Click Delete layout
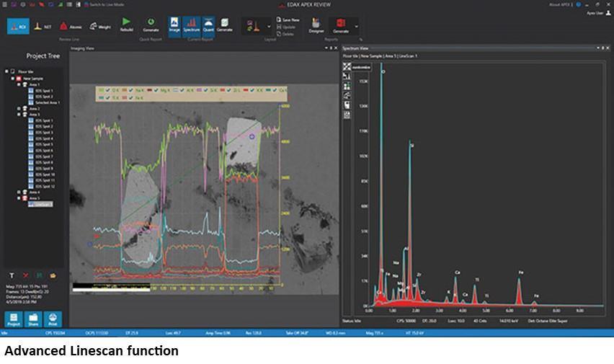 [x=285, y=34]
